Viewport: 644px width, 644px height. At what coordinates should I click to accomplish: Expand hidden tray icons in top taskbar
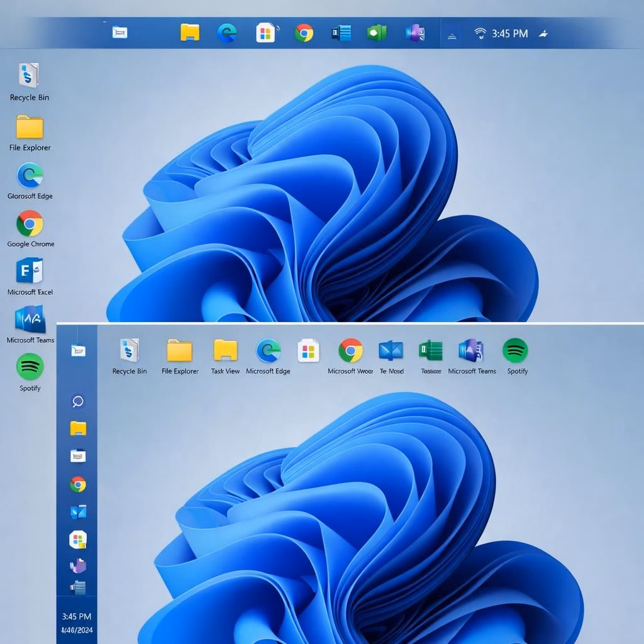452,36
